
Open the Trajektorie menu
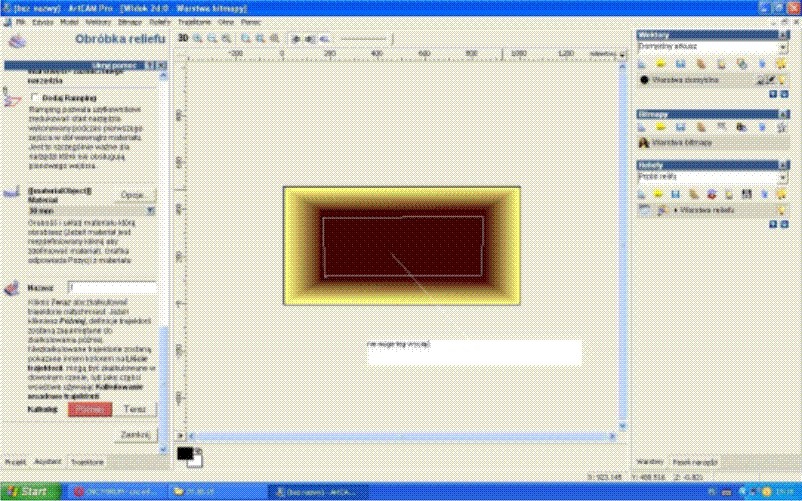[194, 22]
